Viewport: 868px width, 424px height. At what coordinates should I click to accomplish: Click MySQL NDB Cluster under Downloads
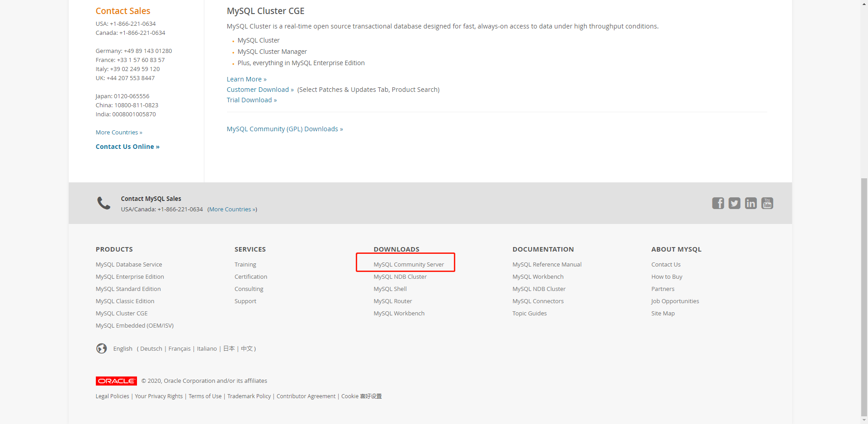(400, 277)
